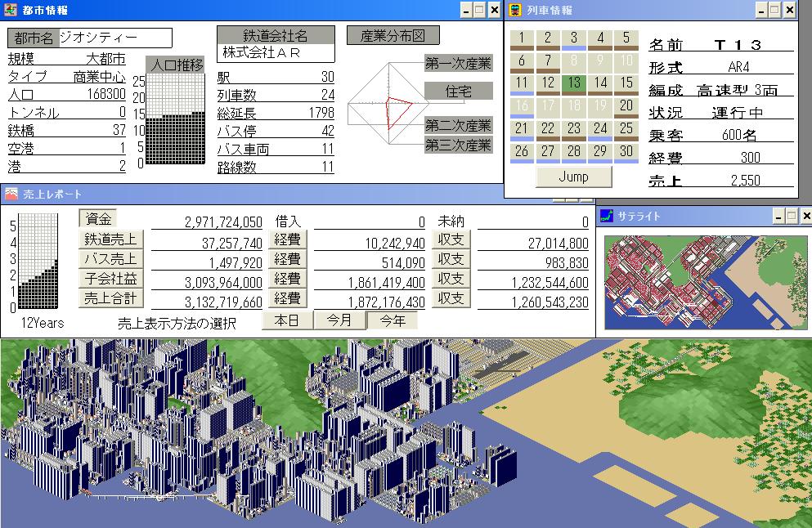Click the 総延長 value 1798
This screenshot has height=528, width=812.
(321, 112)
